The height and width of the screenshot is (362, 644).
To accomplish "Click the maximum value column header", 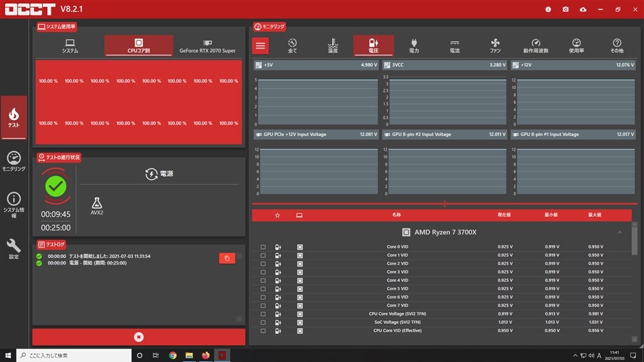I will pyautogui.click(x=595, y=215).
